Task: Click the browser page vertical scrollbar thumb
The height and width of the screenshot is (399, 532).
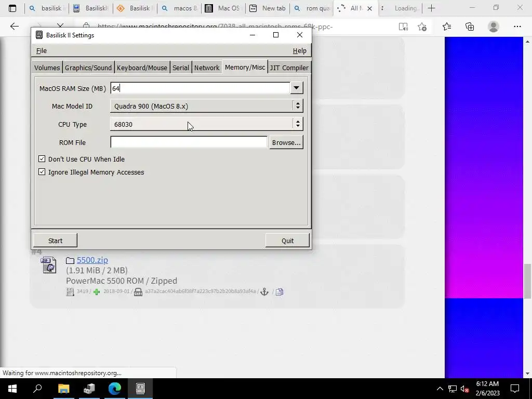Action: (528, 282)
